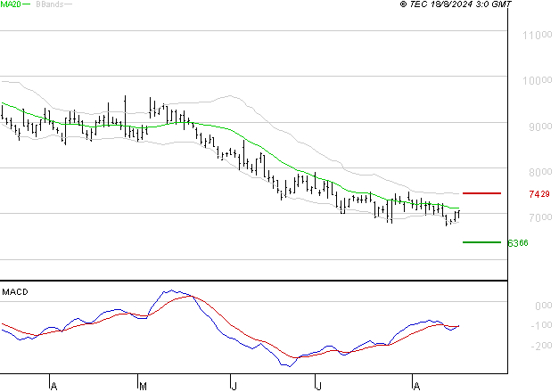
Task: Click the second J month marker
Action: [x=318, y=387]
